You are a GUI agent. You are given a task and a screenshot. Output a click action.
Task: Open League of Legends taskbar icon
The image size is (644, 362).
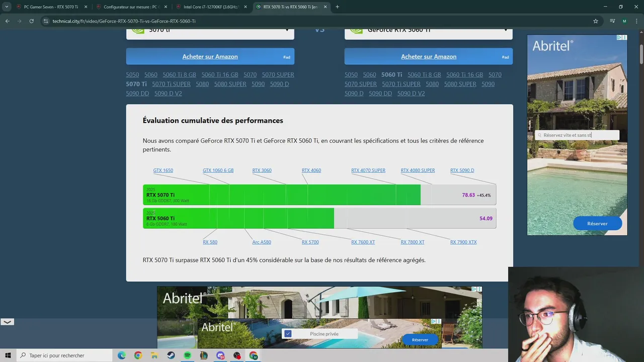click(204, 355)
